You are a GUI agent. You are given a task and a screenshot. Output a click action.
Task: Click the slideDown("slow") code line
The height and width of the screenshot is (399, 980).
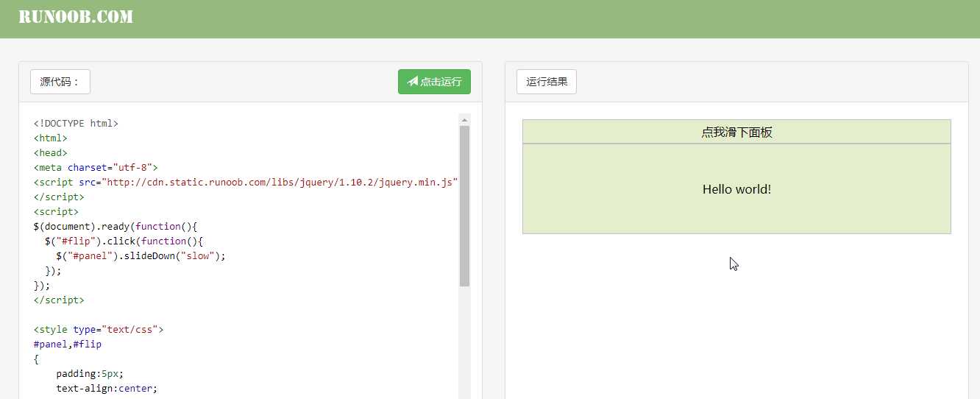[x=141, y=256]
